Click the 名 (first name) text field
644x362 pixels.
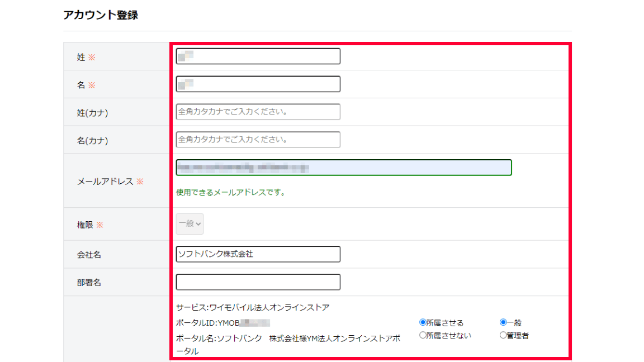[258, 84]
